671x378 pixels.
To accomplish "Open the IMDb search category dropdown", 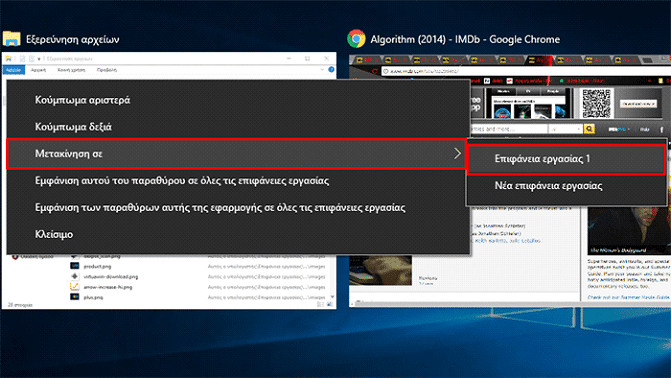I will [x=566, y=128].
